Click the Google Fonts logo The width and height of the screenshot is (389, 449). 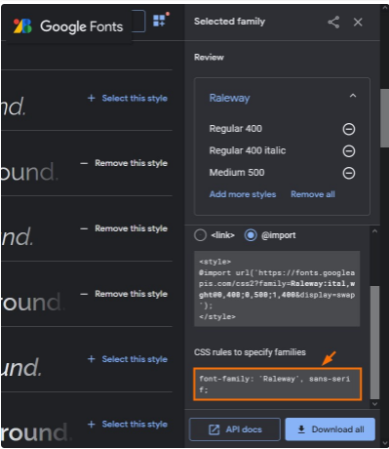pyautogui.click(x=68, y=26)
